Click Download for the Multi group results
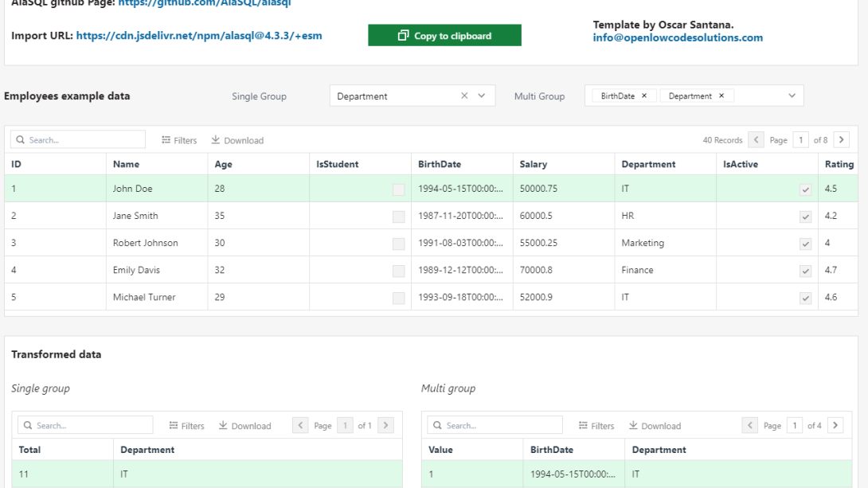Viewport: 868px width, 488px height. click(655, 425)
